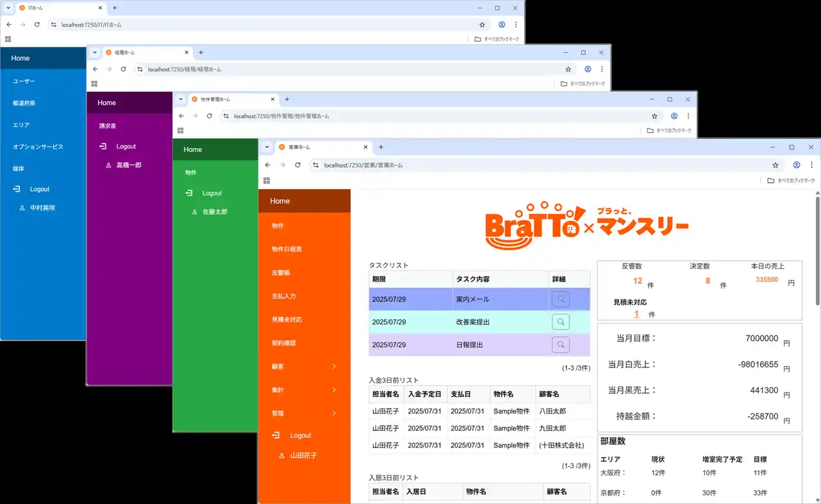
Task: Reload the 営業ホーム browser page
Action: [x=298, y=165]
